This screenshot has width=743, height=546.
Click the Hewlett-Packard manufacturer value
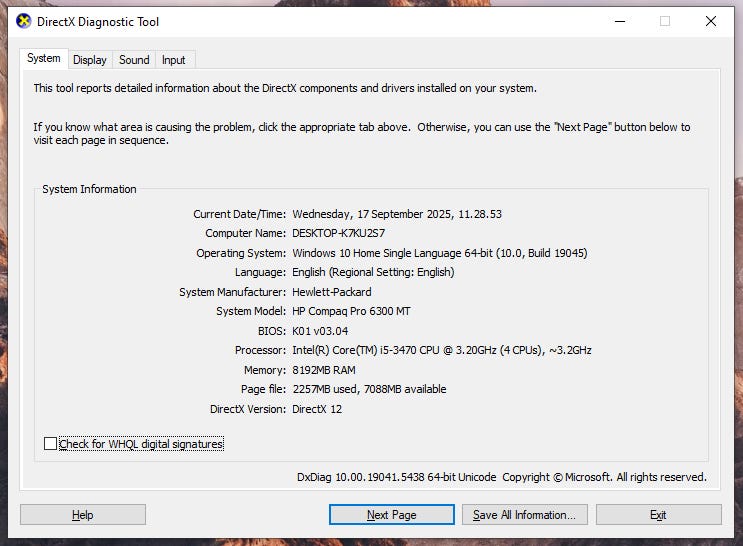(332, 292)
